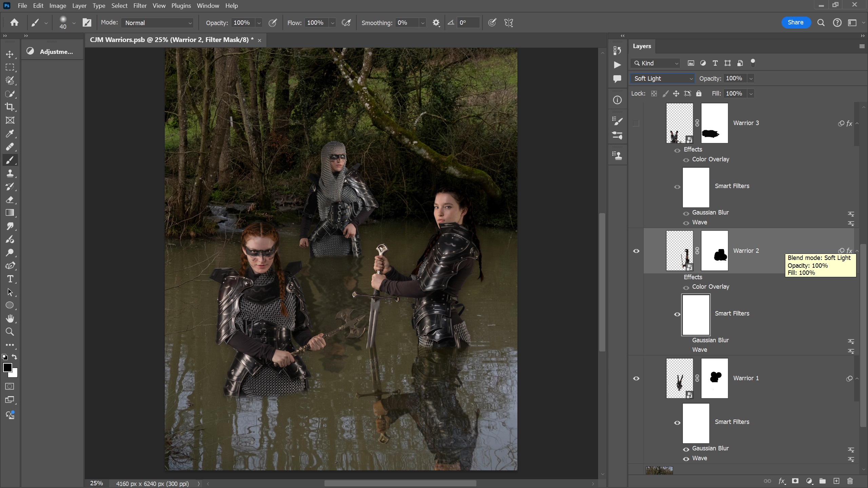The height and width of the screenshot is (488, 868).
Task: Add layer mask button icon
Action: pyautogui.click(x=795, y=481)
